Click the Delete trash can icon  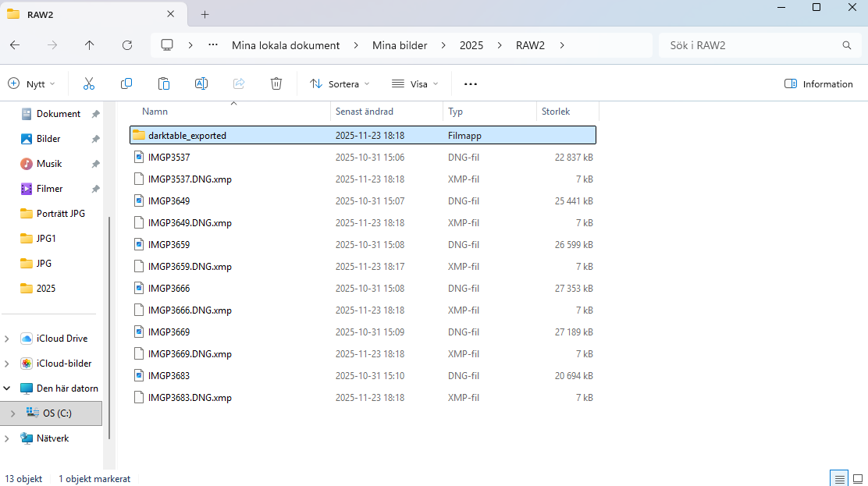click(276, 83)
